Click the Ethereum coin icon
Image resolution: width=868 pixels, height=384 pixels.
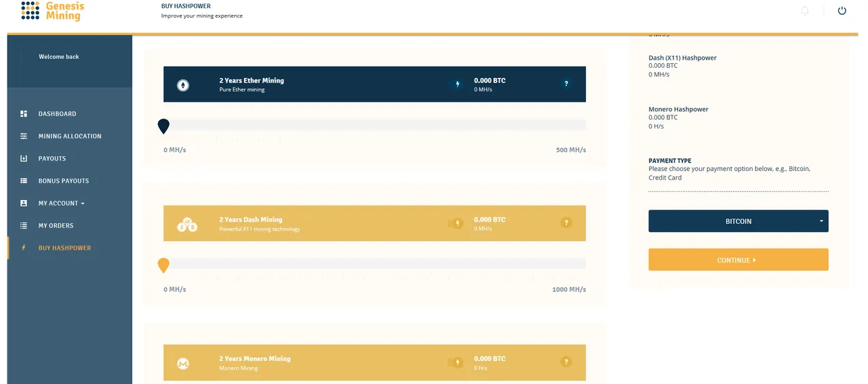click(x=183, y=85)
